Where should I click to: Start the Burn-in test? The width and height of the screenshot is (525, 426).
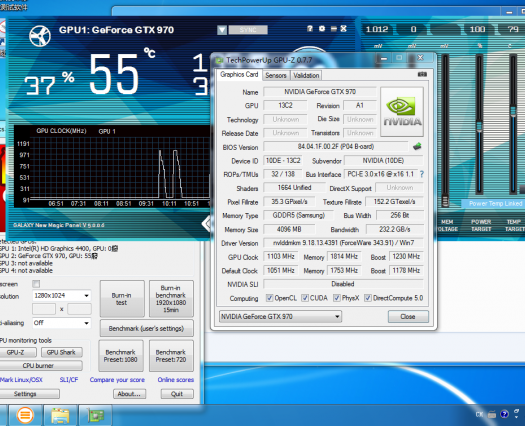(x=122, y=299)
